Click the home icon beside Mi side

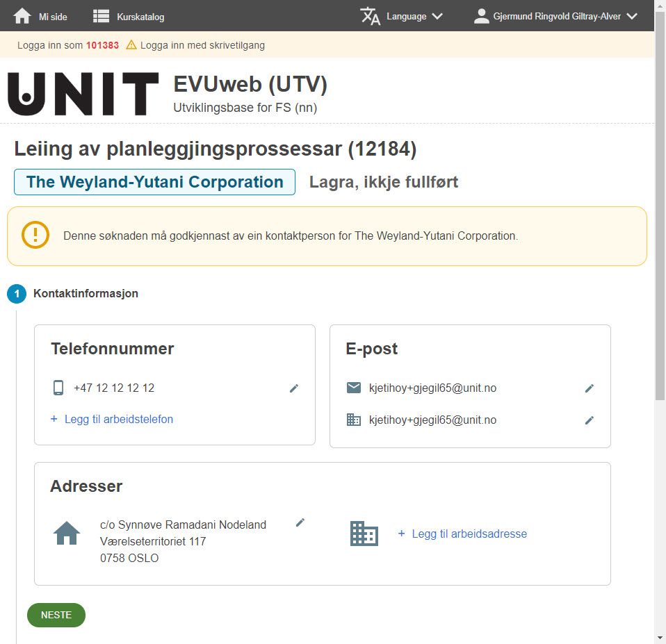click(x=22, y=16)
